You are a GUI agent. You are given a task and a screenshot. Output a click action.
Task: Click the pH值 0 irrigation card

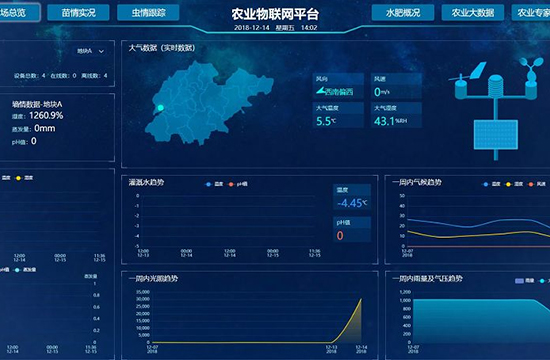[x=352, y=229]
